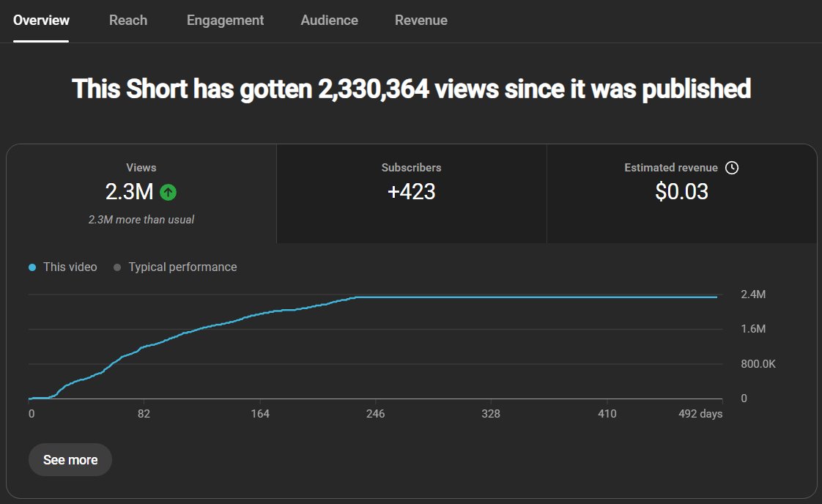Switch to the Reach tab
The width and height of the screenshot is (822, 504).
point(128,21)
